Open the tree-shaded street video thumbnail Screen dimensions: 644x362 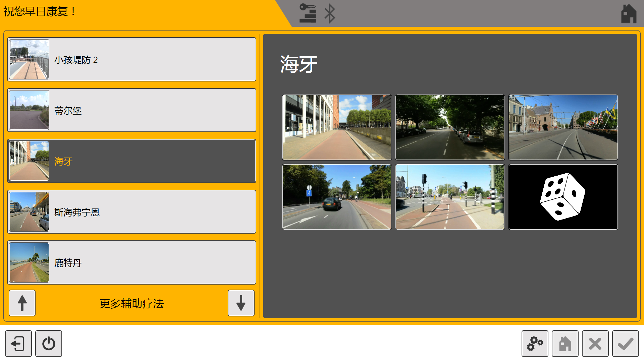click(x=449, y=127)
